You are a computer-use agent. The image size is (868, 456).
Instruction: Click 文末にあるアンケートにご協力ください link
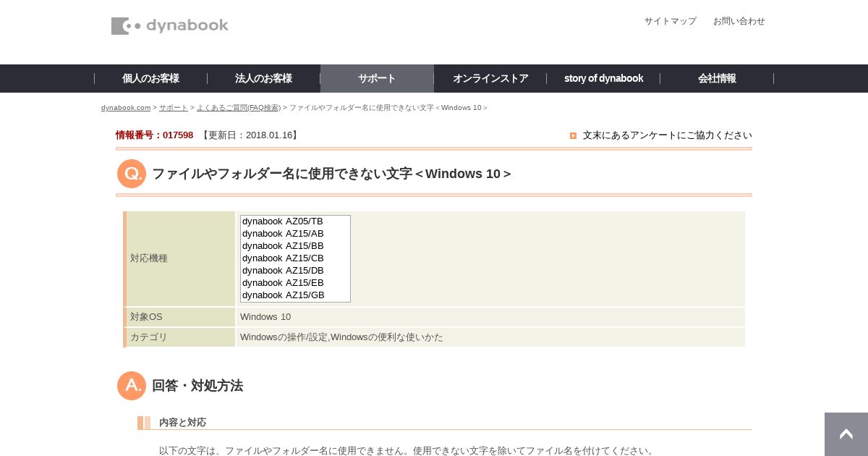click(x=668, y=135)
